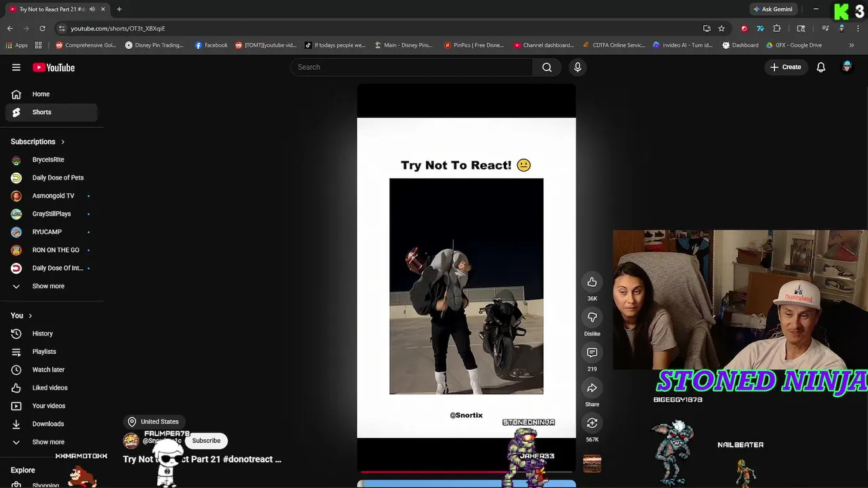The height and width of the screenshot is (488, 868).
Task: Expand Subscriptions section chevron
Action: [62, 142]
